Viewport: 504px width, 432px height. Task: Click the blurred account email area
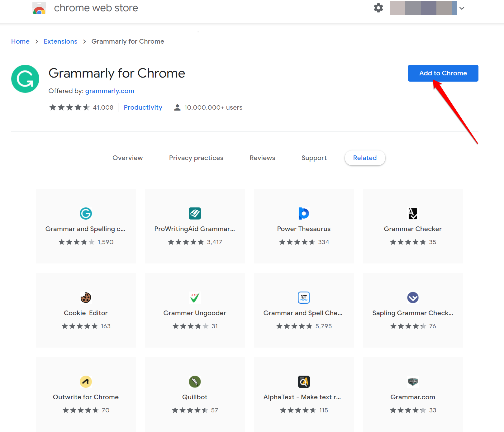pos(423,8)
